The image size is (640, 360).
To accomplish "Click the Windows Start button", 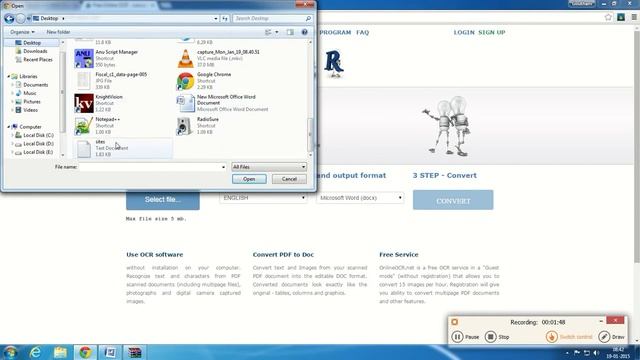I will (x=10, y=352).
